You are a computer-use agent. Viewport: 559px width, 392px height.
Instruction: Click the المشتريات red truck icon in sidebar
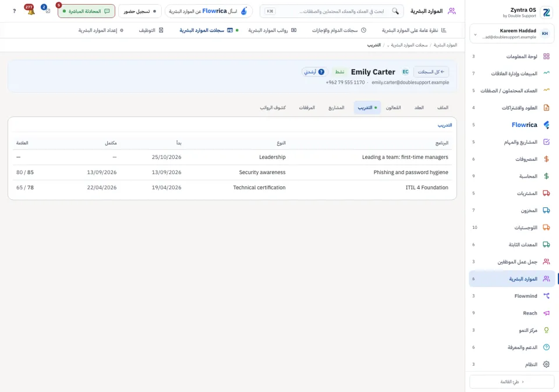click(x=546, y=193)
